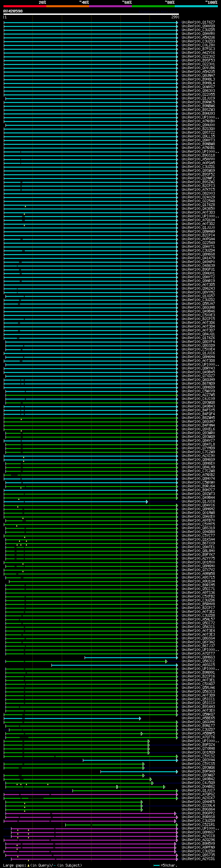Click the short cyan bar for Q1JUI8
The image size is (221, 868).
[x=76, y=502]
